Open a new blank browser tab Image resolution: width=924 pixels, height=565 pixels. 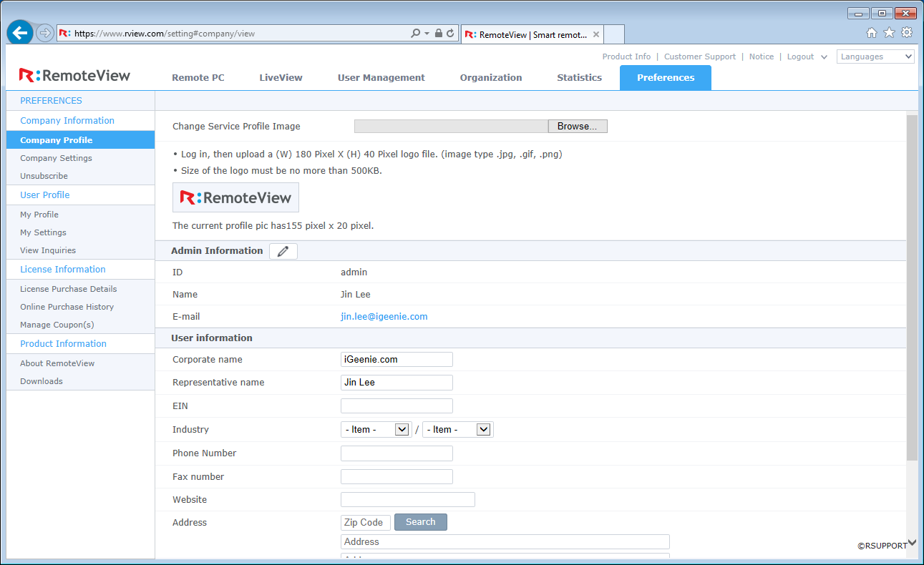pyautogui.click(x=614, y=34)
